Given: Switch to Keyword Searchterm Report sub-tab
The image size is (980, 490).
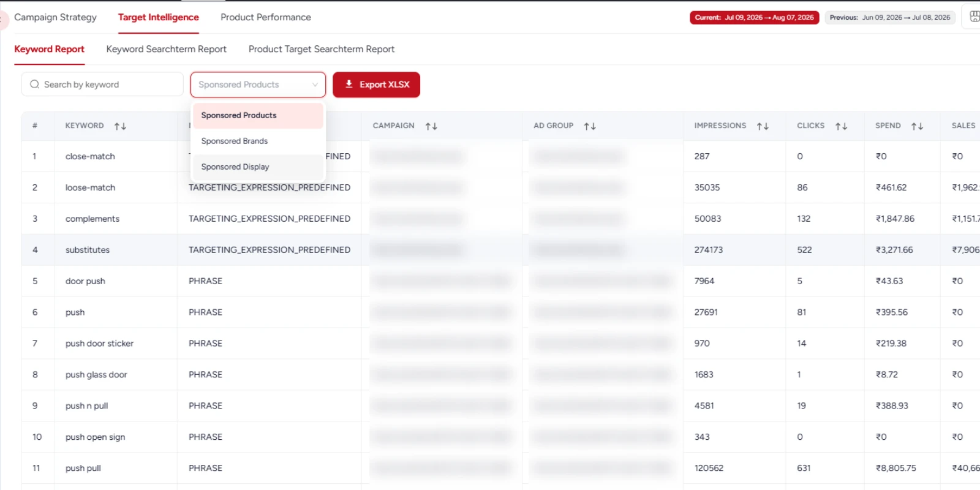Looking at the screenshot, I should click(x=166, y=49).
